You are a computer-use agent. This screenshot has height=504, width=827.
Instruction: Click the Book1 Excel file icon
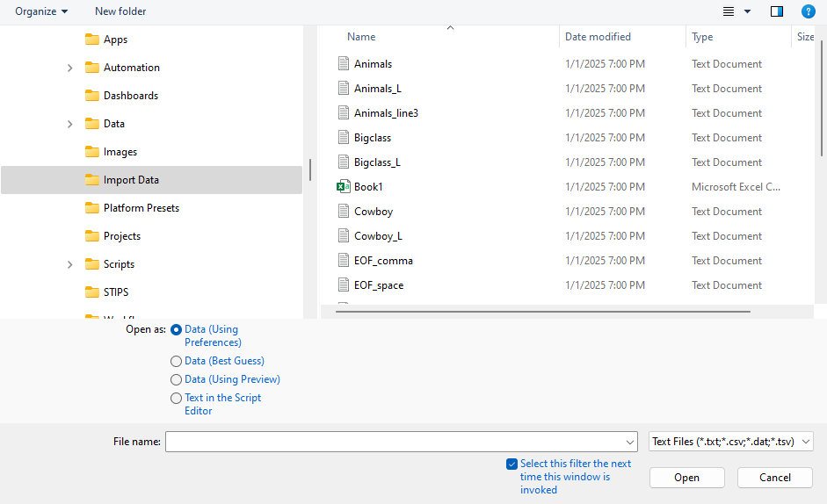coord(344,187)
